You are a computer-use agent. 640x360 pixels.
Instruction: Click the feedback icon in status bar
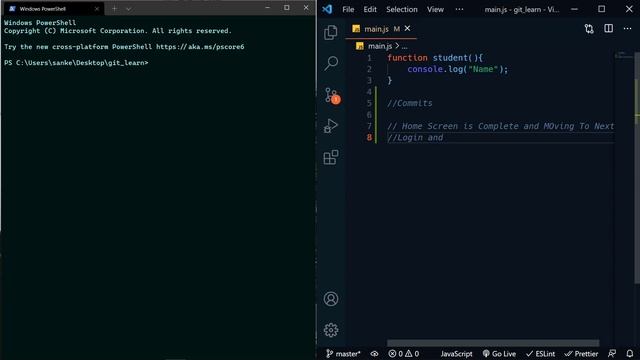[x=612, y=353]
